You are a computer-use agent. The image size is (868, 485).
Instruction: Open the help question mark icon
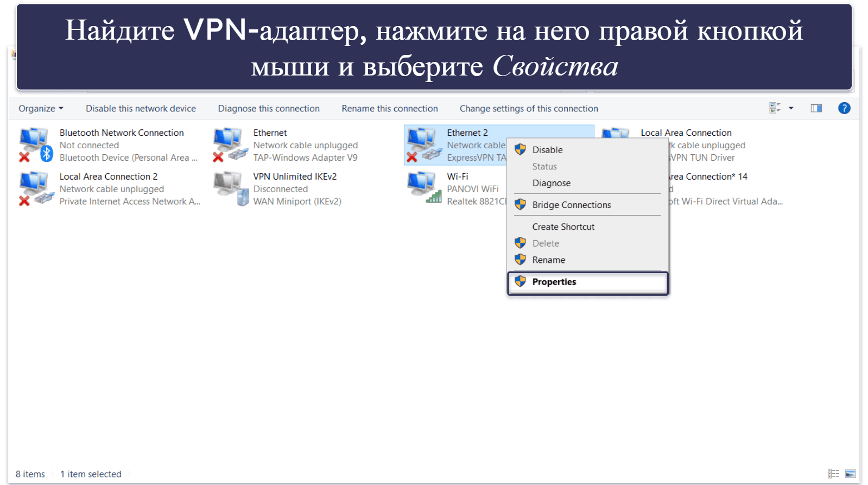click(844, 108)
